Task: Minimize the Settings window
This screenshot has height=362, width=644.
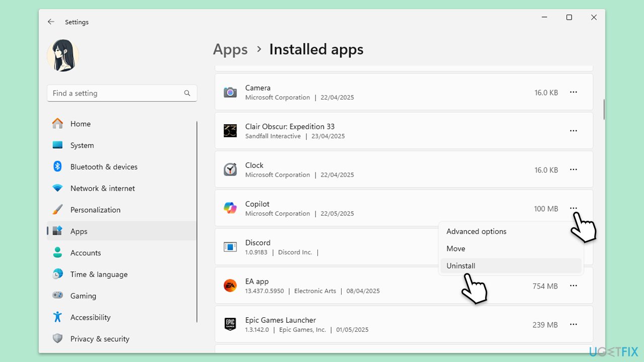Action: point(544,17)
